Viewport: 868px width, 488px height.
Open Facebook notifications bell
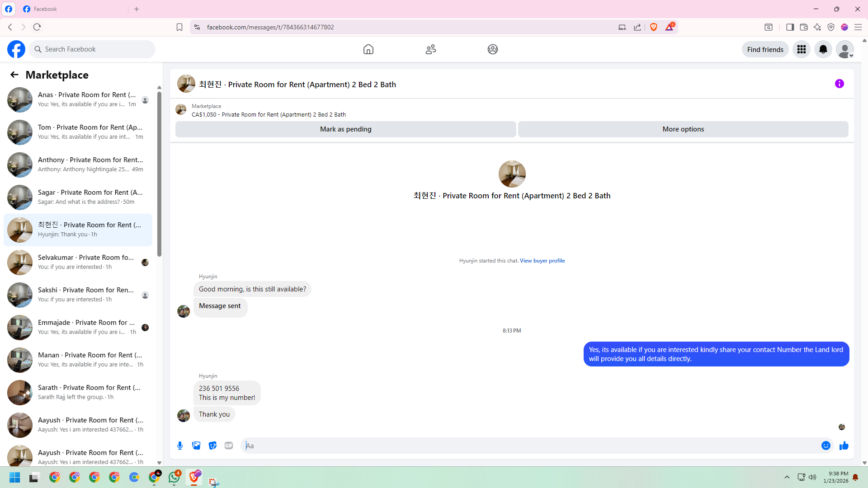823,49
